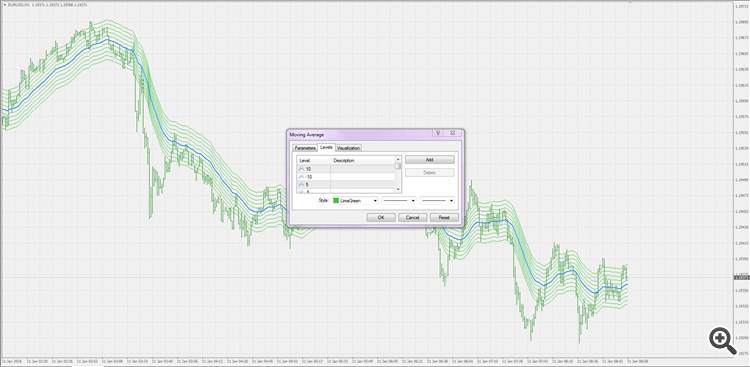Click the current price label on the price scale
750x367 pixels.
click(741, 277)
